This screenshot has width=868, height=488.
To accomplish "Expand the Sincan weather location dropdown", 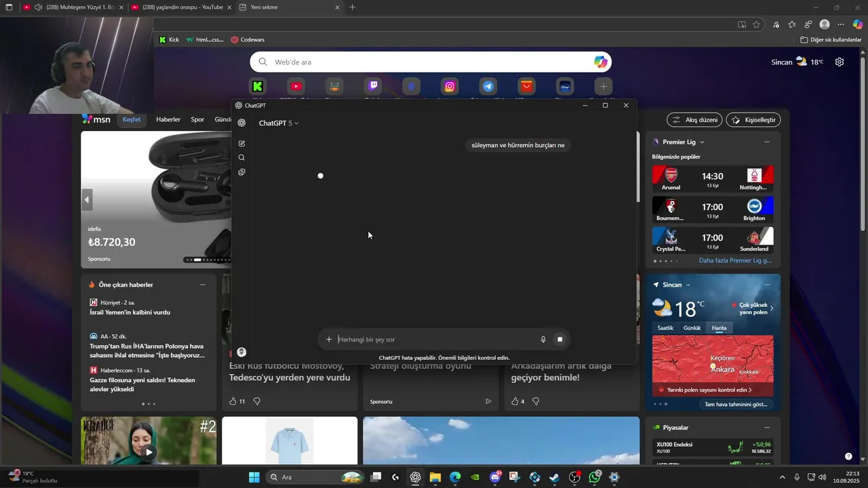I will [x=688, y=285].
